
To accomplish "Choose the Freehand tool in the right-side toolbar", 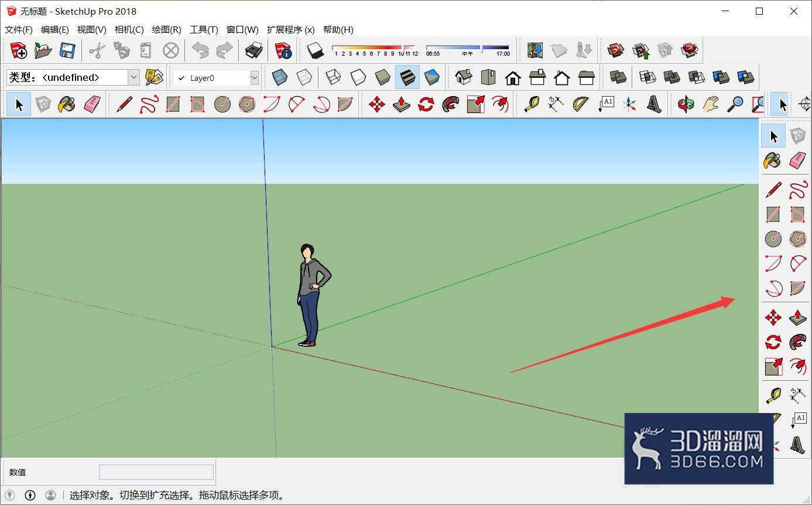I will point(797,190).
